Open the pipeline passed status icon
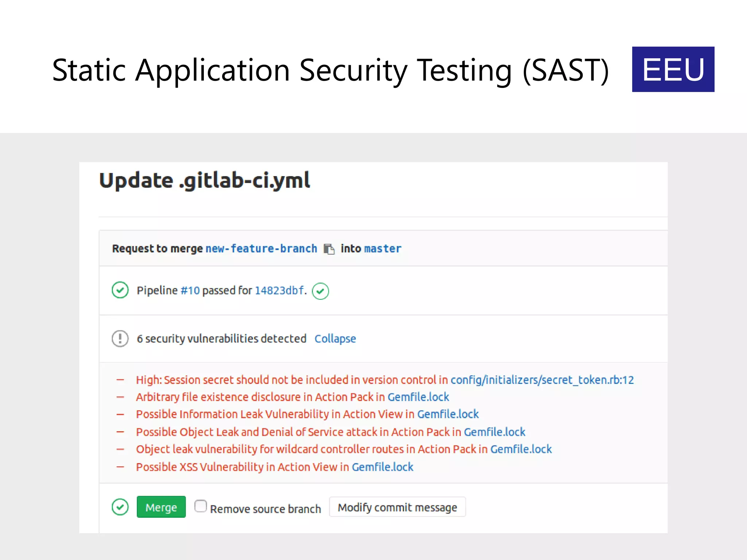 (120, 290)
